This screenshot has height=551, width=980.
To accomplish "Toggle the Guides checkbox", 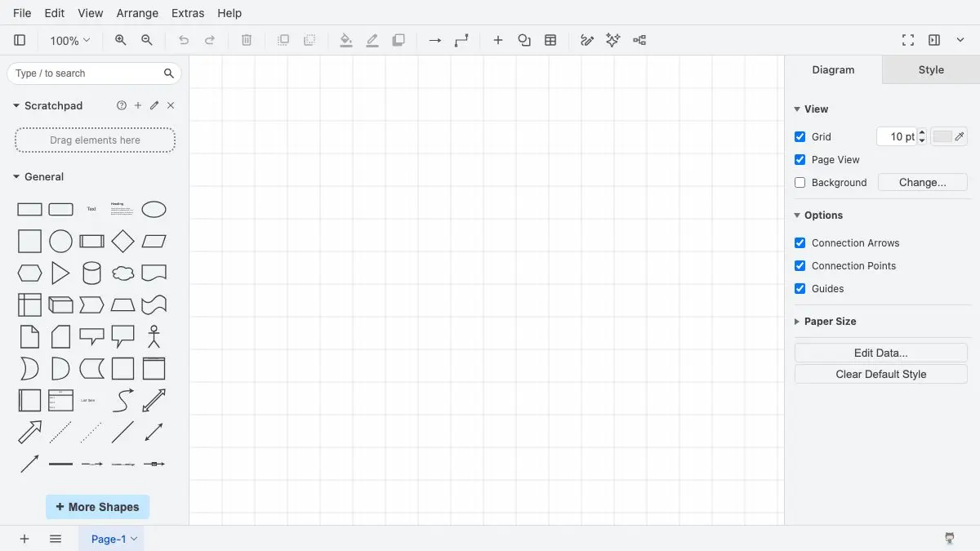I will point(800,289).
